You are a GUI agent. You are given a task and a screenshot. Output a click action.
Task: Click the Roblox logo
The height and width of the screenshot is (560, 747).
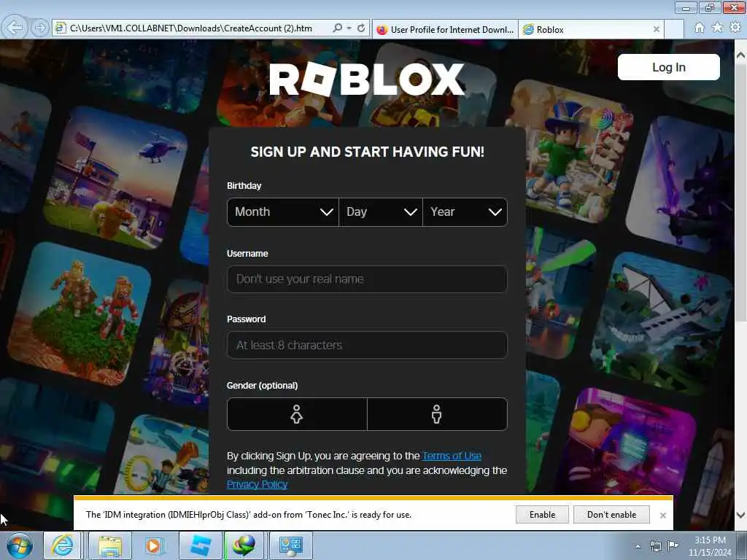(x=367, y=79)
